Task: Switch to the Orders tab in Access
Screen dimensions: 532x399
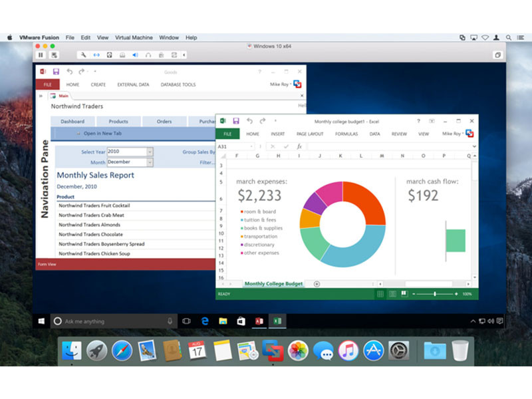Action: click(x=164, y=122)
